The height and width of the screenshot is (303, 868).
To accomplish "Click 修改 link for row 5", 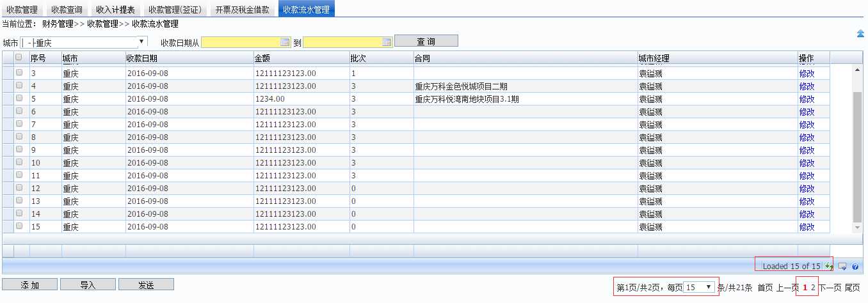I will click(807, 99).
